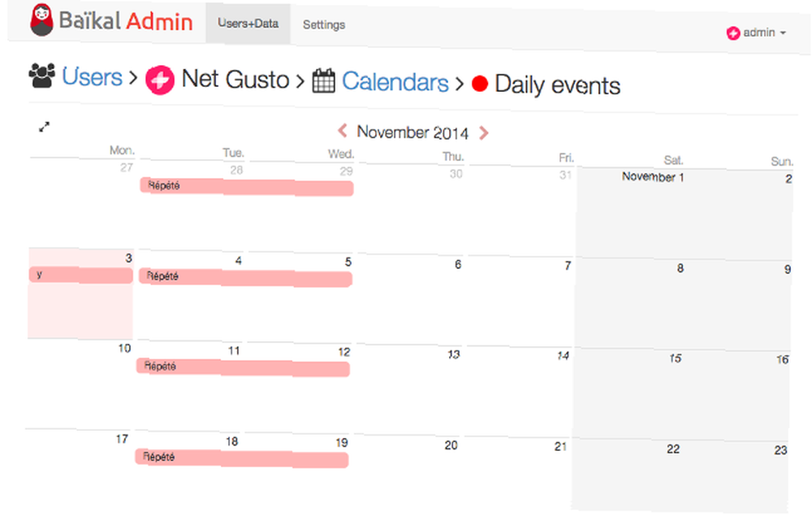Open the Settings tab
The height and width of the screenshot is (516, 812).
point(324,24)
